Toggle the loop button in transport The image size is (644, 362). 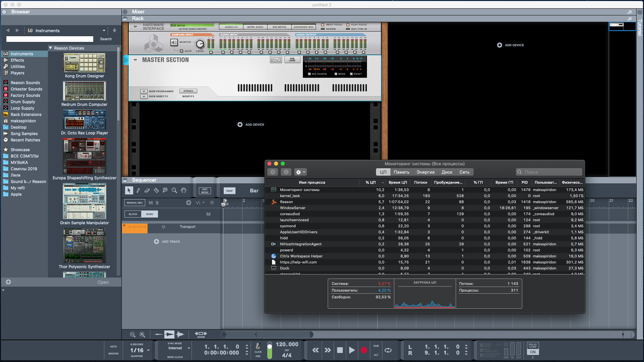tap(388, 350)
